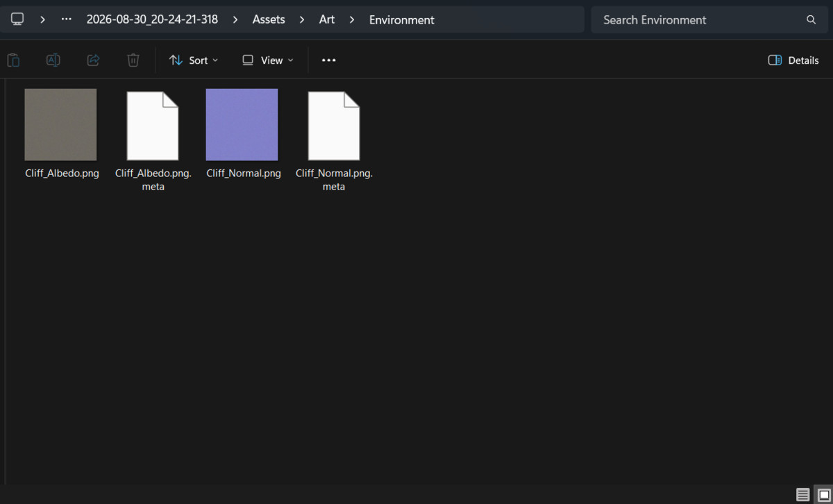833x504 pixels.
Task: Select the Cliff_Normal.png.meta file icon
Action: click(x=334, y=126)
